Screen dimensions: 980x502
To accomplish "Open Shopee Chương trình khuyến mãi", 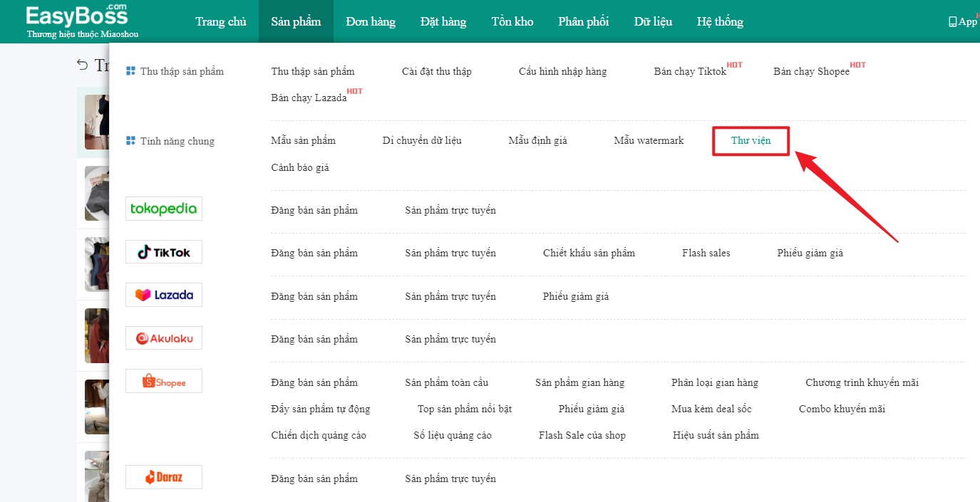I will coord(862,382).
